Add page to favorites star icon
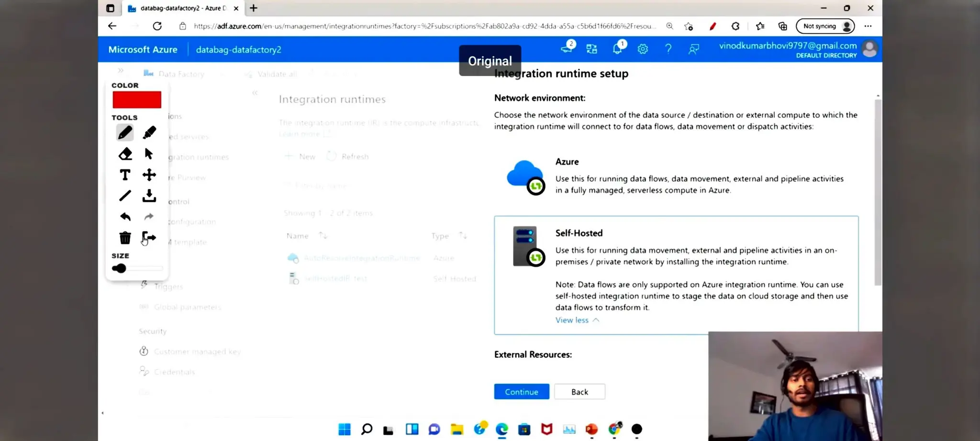 (x=689, y=26)
